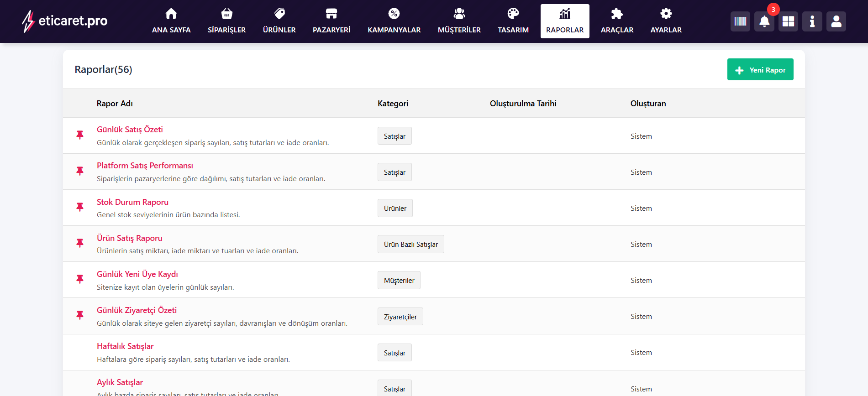Open the Haftalık Satışlar report
This screenshot has width=868, height=396.
pos(125,346)
